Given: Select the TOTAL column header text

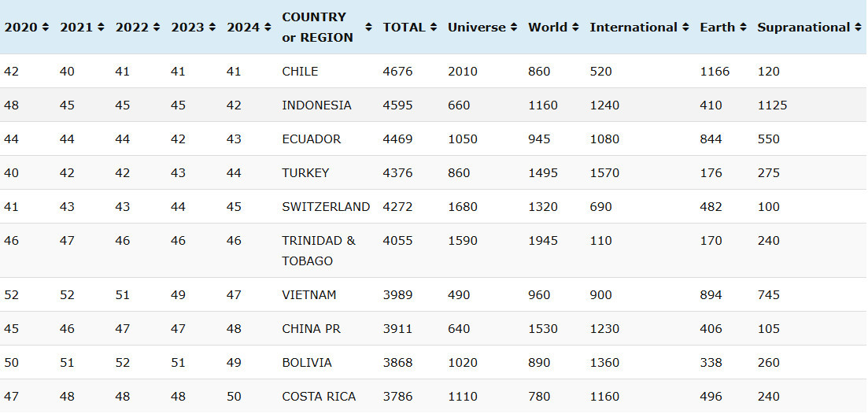Looking at the screenshot, I should tap(403, 28).
